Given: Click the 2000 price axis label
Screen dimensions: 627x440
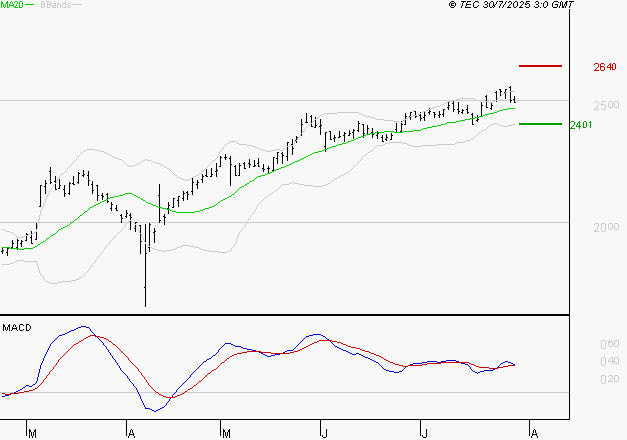Looking at the screenshot, I should [606, 227].
